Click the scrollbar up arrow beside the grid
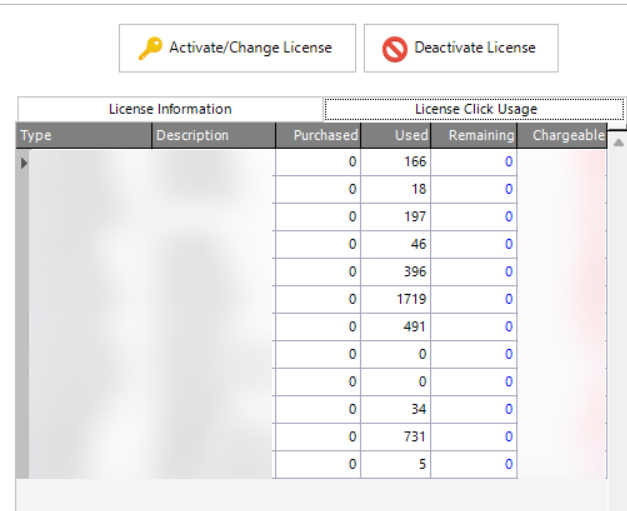This screenshot has width=627, height=511. pyautogui.click(x=618, y=143)
